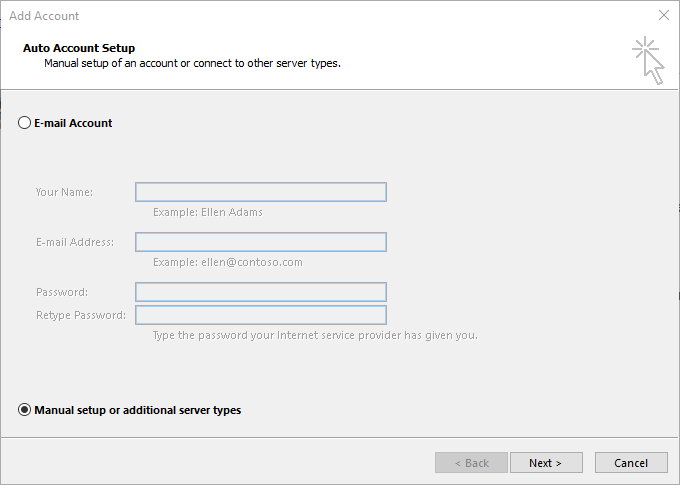Click the Internet service provider password hint
680x485 pixels.
pos(315,335)
